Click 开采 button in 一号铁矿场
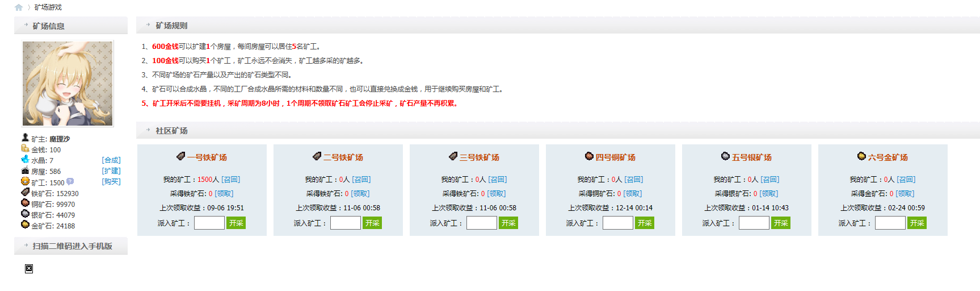Image resolution: width=980 pixels, height=291 pixels. pyautogui.click(x=236, y=223)
